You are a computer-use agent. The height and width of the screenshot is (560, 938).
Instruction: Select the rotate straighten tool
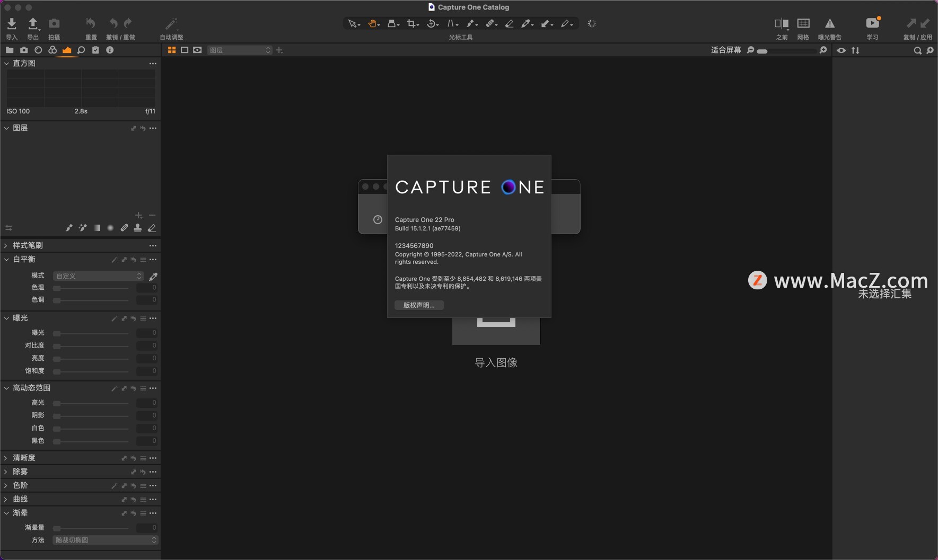433,24
